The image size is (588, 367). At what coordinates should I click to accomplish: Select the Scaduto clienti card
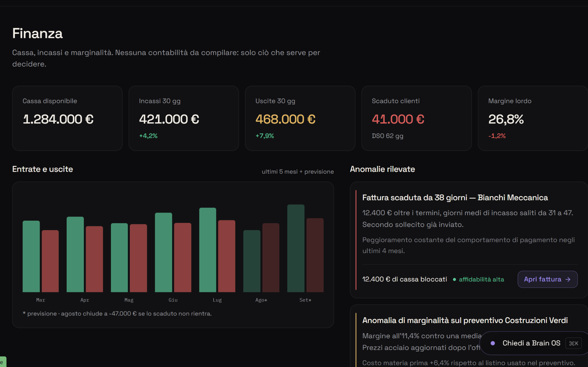tap(417, 118)
